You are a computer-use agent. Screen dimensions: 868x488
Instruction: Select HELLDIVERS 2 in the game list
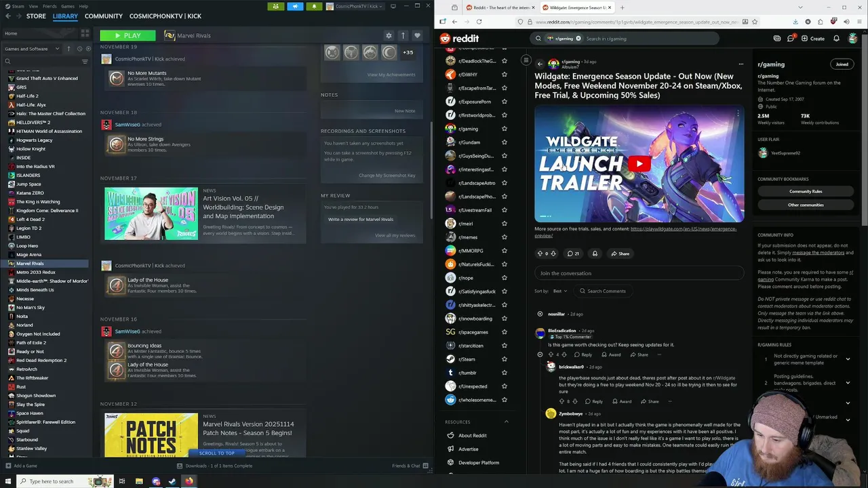33,123
